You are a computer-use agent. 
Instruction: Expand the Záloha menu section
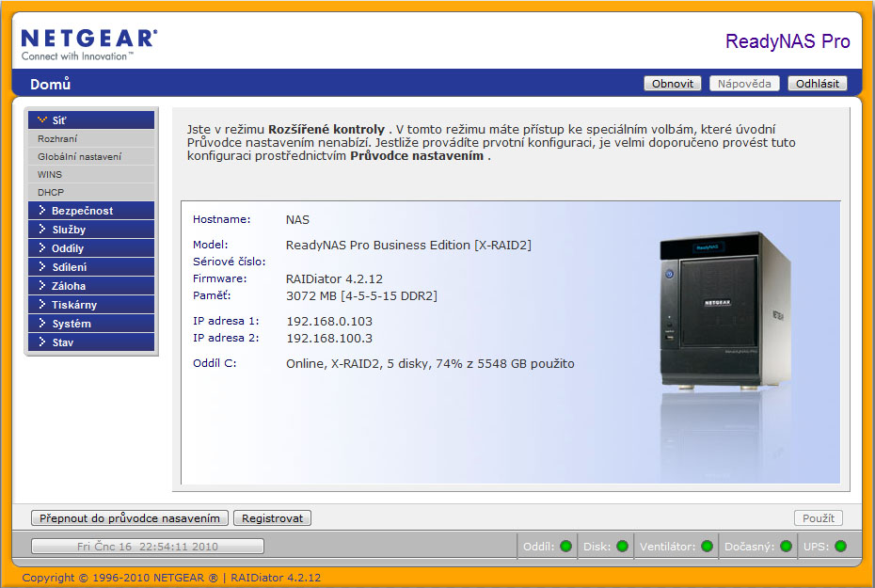pos(91,286)
